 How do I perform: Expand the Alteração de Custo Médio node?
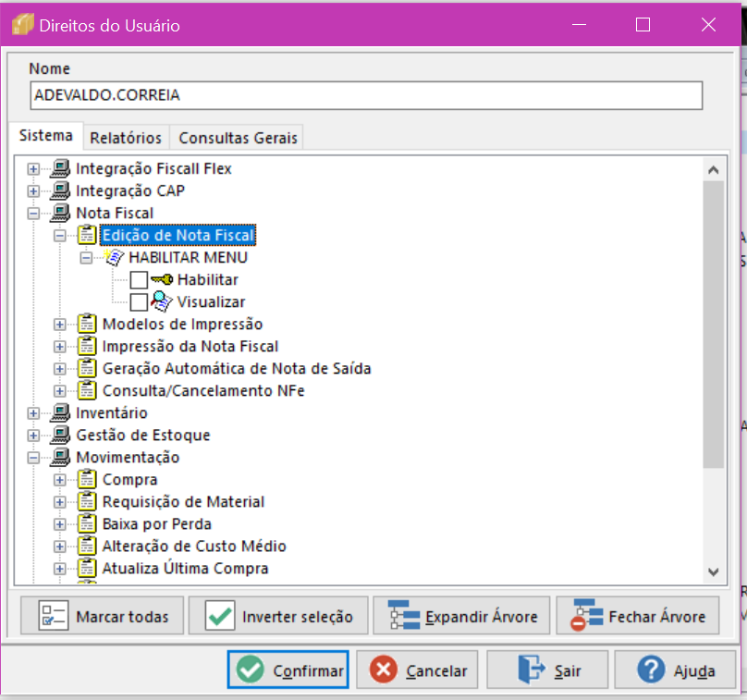coord(59,546)
